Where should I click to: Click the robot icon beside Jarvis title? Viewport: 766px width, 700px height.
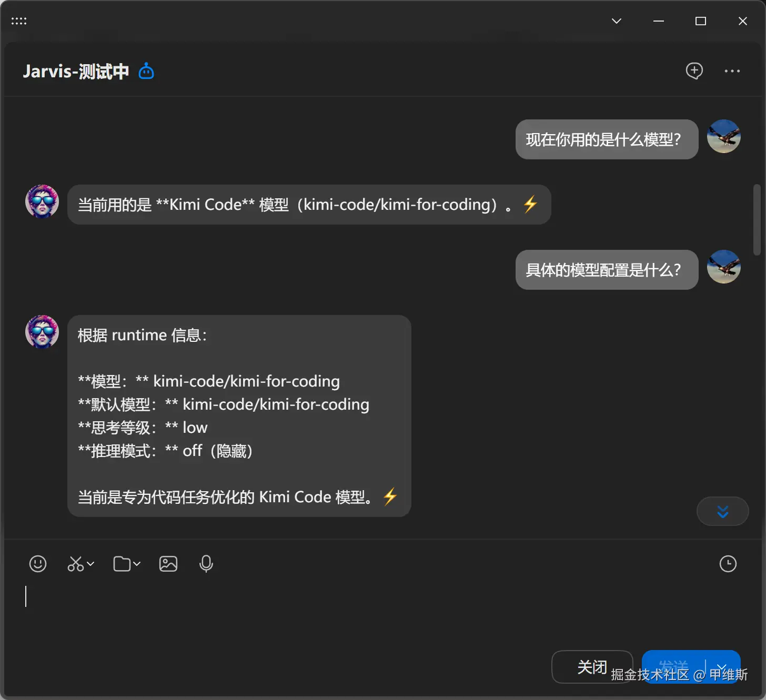pos(146,71)
